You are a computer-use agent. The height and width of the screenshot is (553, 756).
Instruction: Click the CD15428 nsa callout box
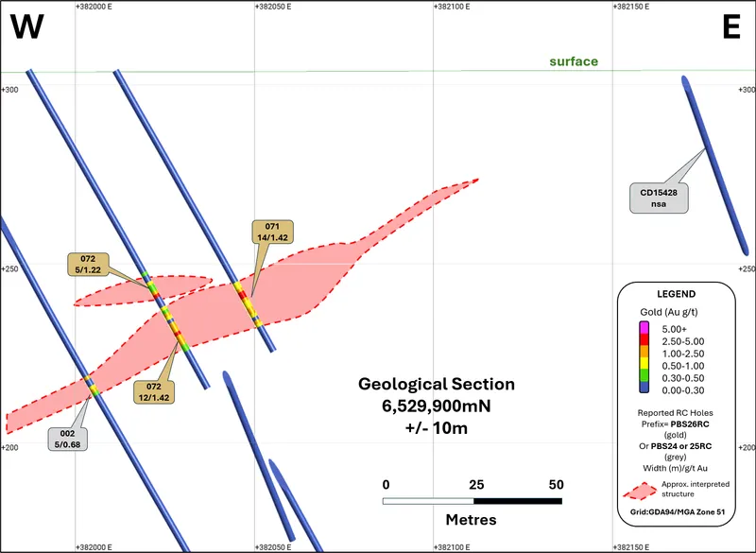click(659, 199)
